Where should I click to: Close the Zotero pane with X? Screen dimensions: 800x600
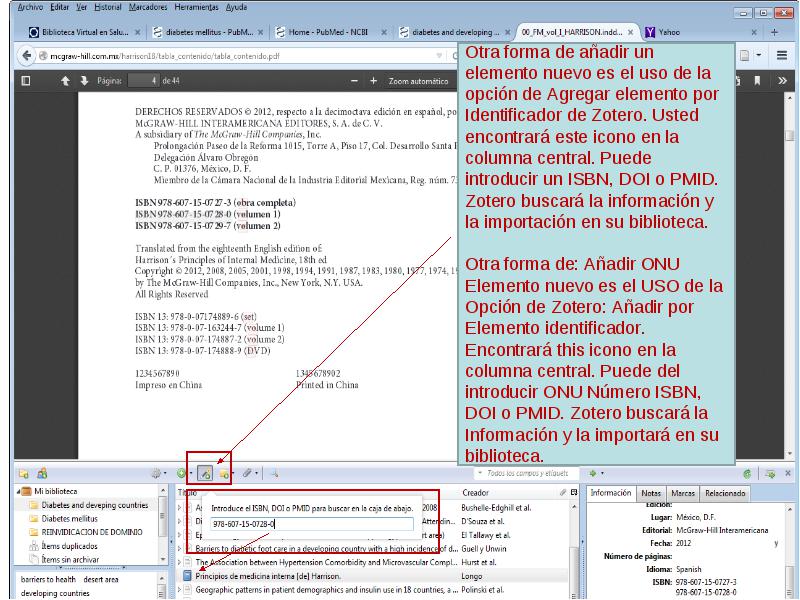(788, 473)
